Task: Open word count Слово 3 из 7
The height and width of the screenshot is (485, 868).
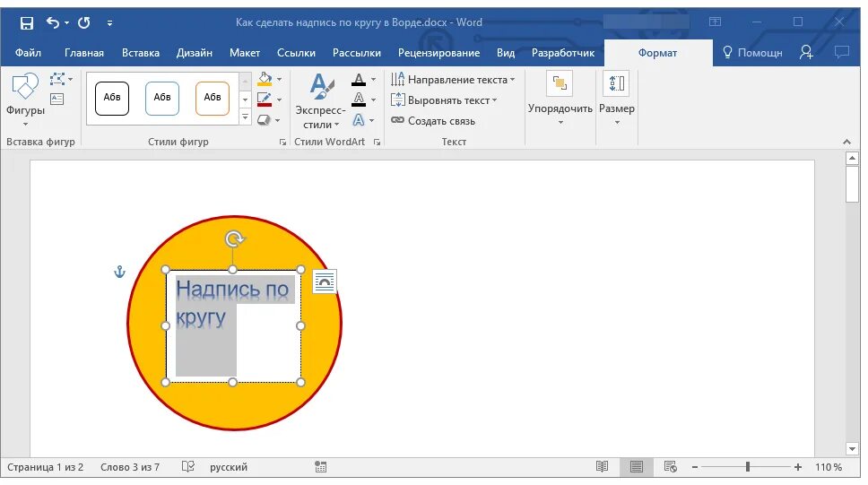Action: tap(129, 467)
